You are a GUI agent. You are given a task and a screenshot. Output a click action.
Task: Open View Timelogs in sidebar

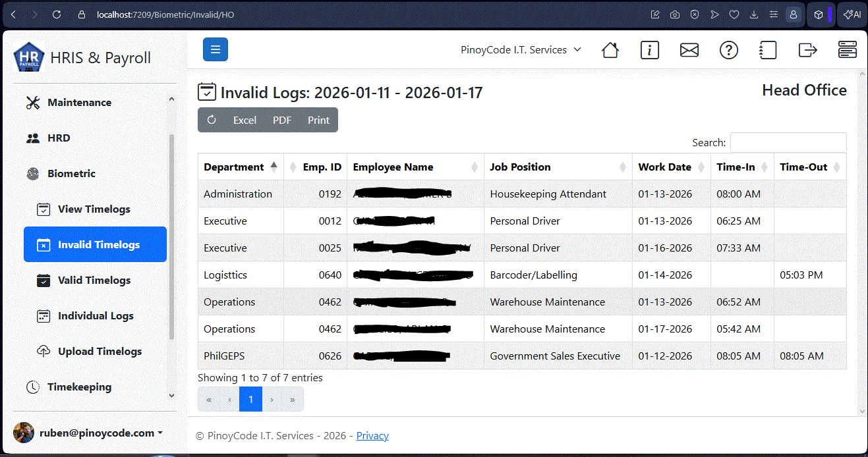click(95, 209)
